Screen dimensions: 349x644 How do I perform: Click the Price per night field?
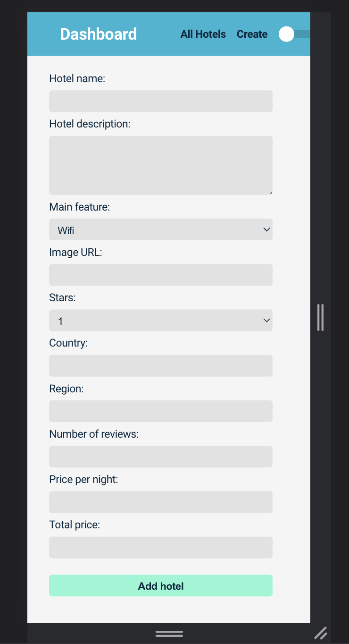[160, 502]
